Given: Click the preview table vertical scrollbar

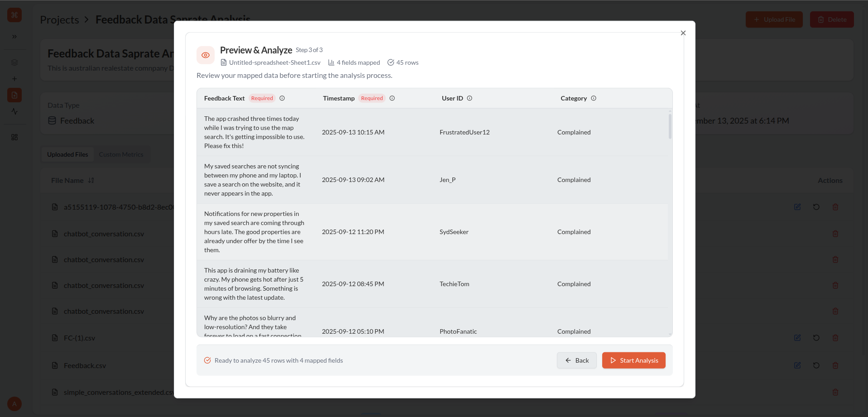Looking at the screenshot, I should 670,127.
